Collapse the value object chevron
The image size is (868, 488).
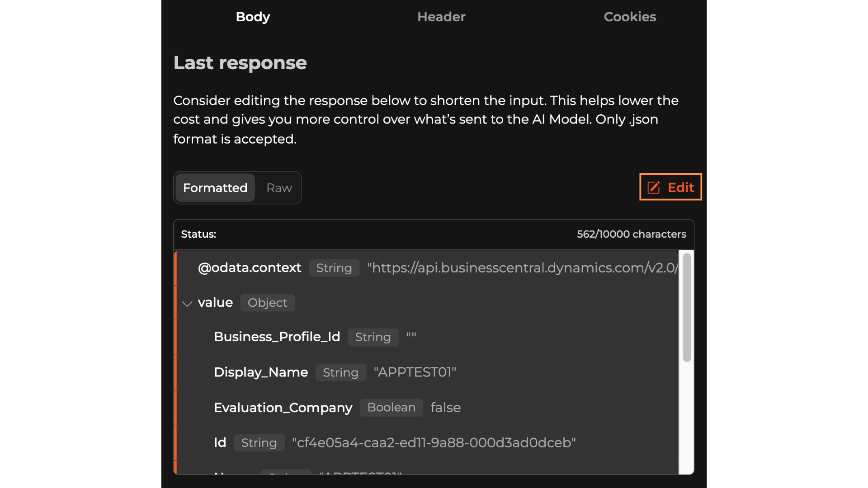point(187,303)
